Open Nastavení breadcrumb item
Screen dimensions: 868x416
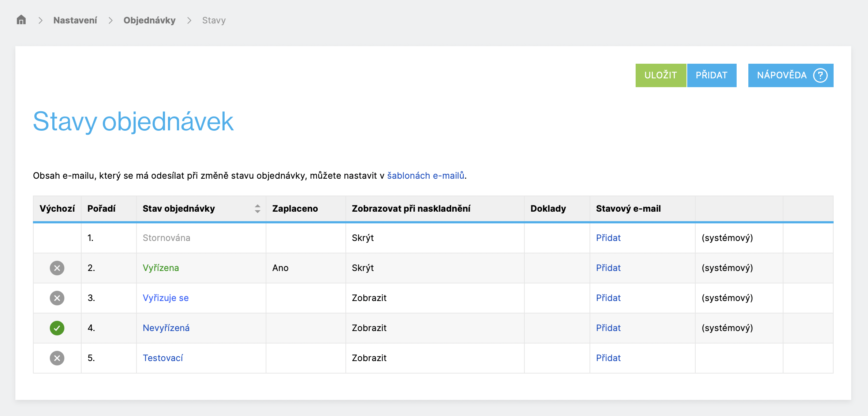(x=75, y=20)
